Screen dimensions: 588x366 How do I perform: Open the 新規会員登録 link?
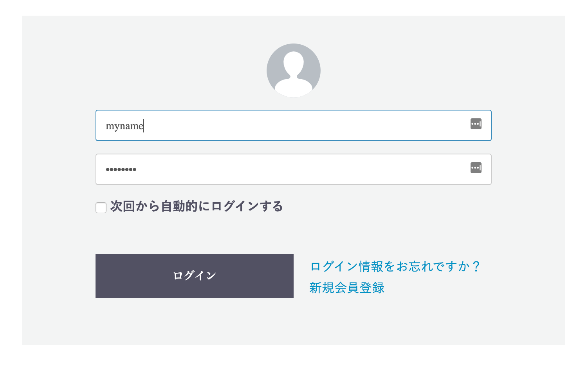tap(347, 288)
